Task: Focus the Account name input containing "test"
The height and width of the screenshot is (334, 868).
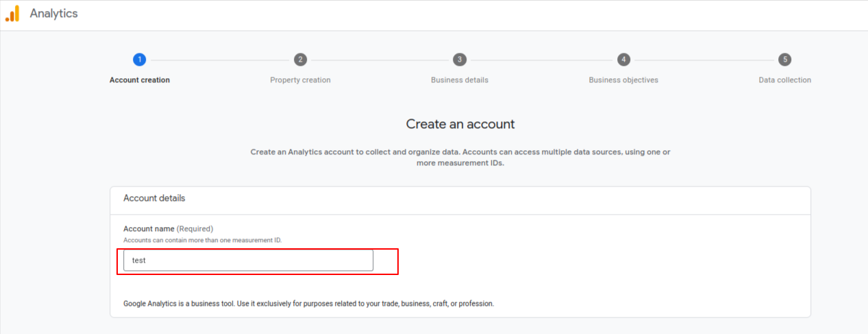Action: [248, 261]
